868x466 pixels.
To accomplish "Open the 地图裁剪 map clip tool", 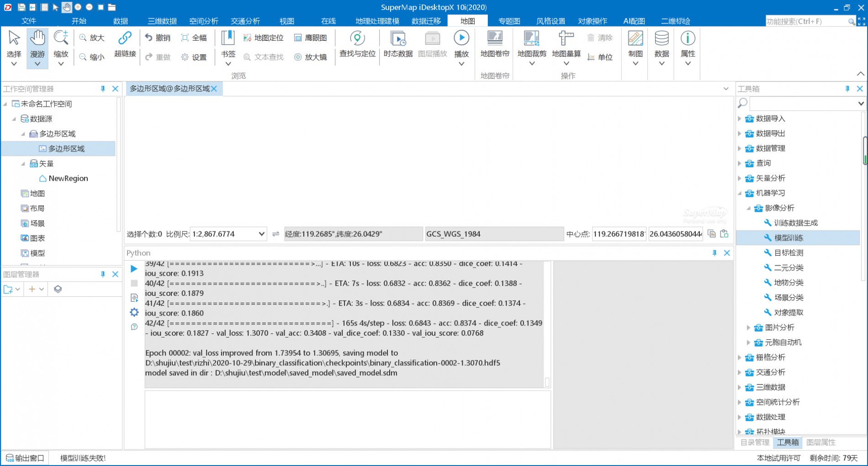I will tap(532, 48).
